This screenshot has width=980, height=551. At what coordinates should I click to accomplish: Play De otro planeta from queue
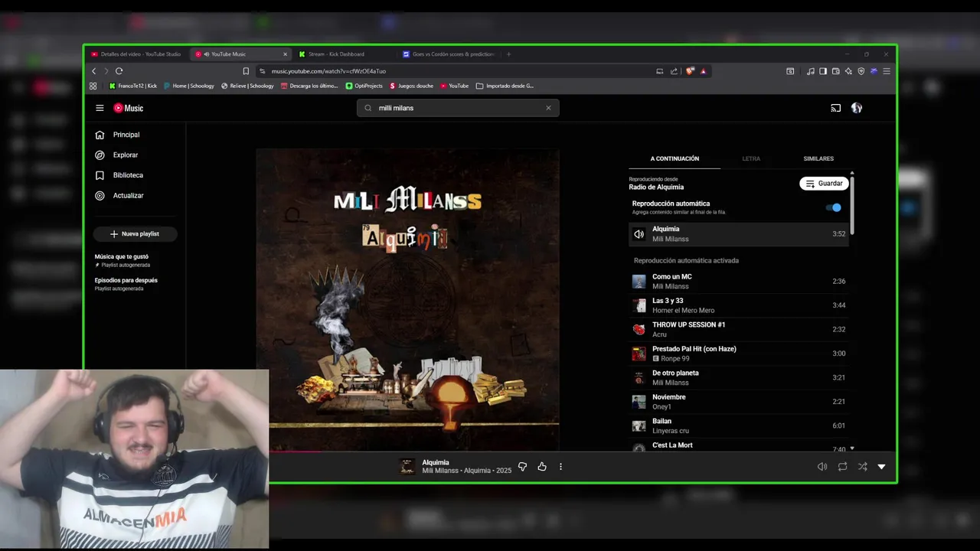click(739, 377)
